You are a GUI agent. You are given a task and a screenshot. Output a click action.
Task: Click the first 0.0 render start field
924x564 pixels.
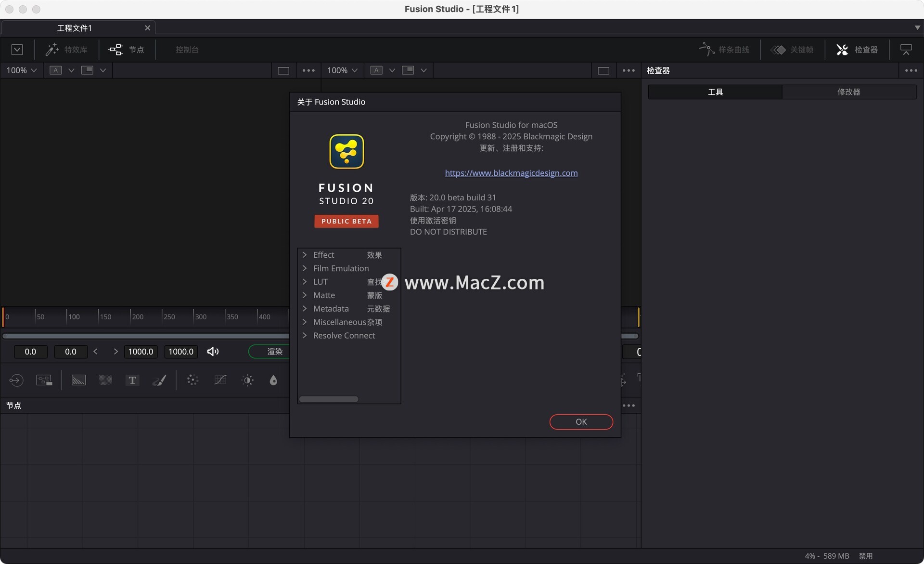(x=30, y=352)
